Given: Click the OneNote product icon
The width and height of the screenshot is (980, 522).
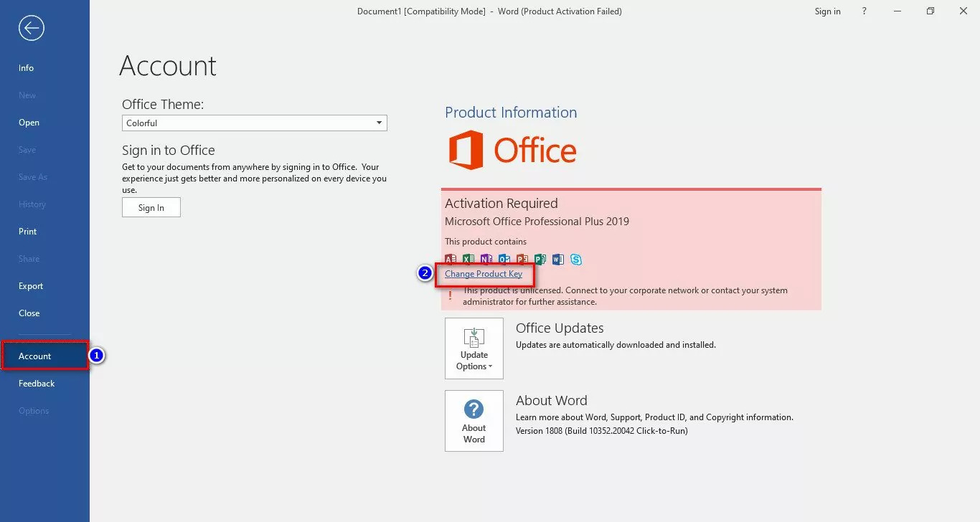Looking at the screenshot, I should [x=486, y=260].
